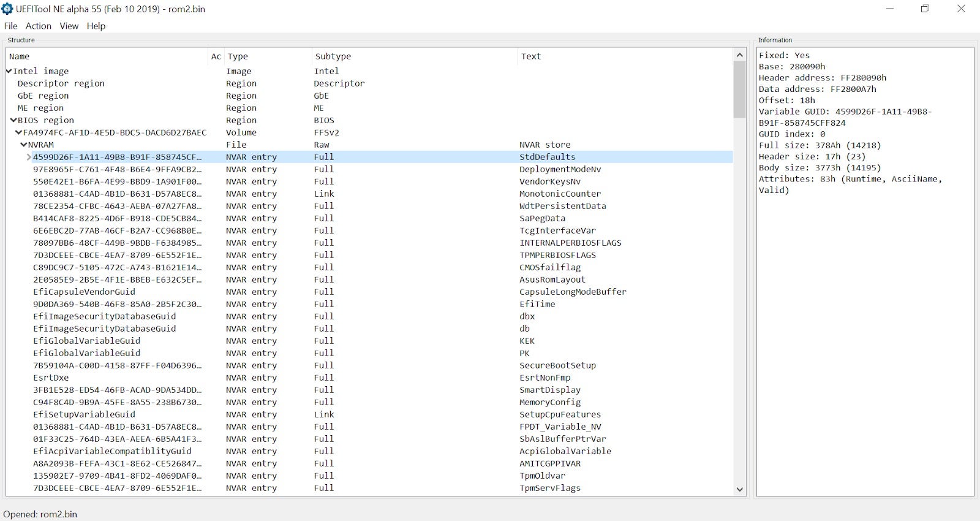Click the scroll up arrow in Structure
The height and width of the screenshot is (521, 980).
739,55
